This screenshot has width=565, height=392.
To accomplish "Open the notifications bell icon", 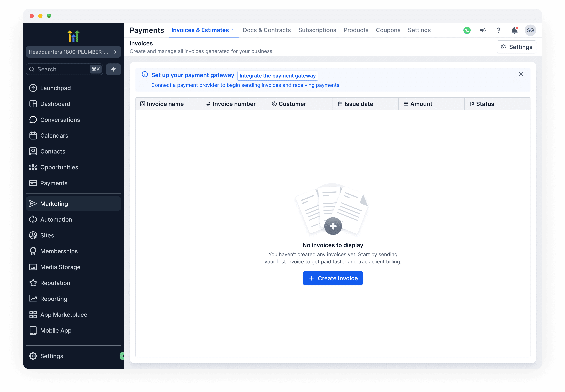I will click(x=514, y=30).
